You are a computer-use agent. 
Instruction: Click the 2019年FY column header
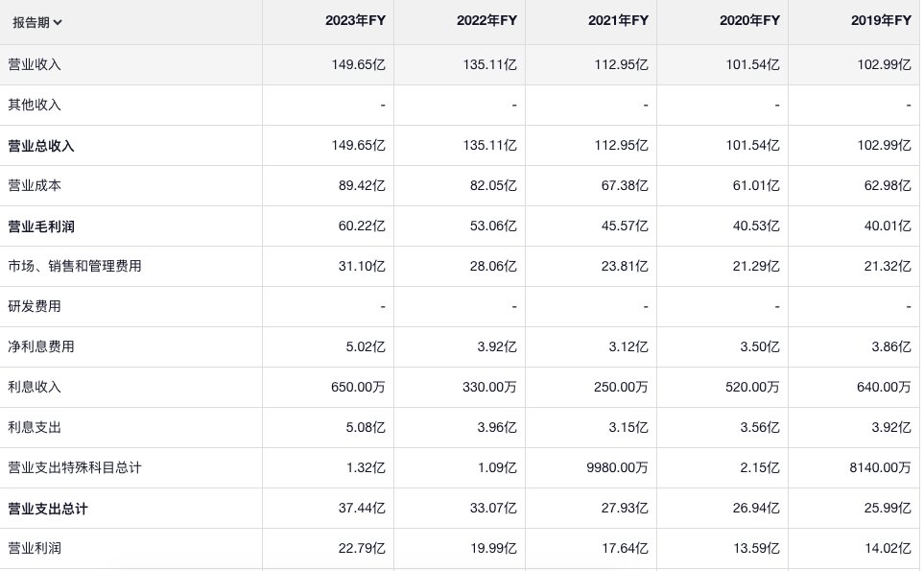pyautogui.click(x=881, y=20)
